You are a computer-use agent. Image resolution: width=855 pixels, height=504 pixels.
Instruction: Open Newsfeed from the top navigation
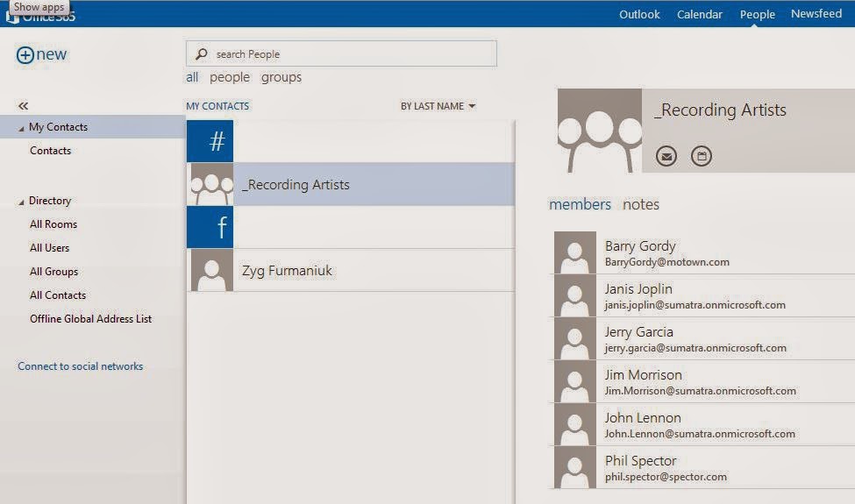(816, 14)
